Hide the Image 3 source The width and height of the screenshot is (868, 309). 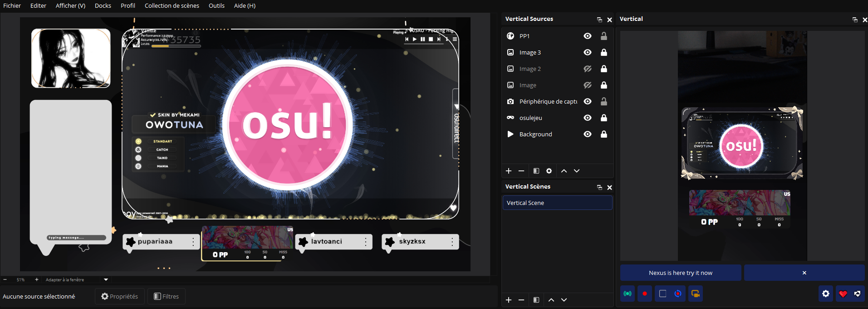click(x=588, y=52)
